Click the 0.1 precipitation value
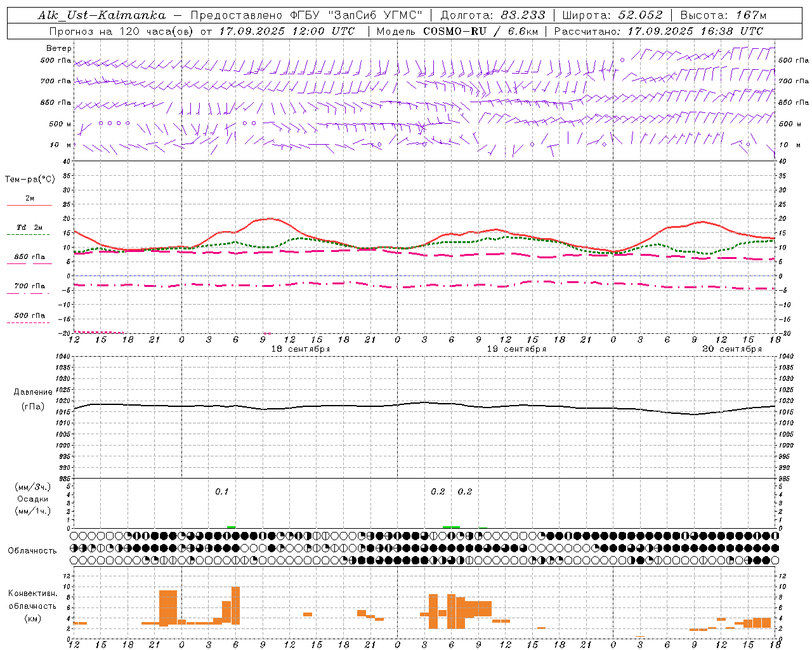812x650 pixels. (x=221, y=491)
